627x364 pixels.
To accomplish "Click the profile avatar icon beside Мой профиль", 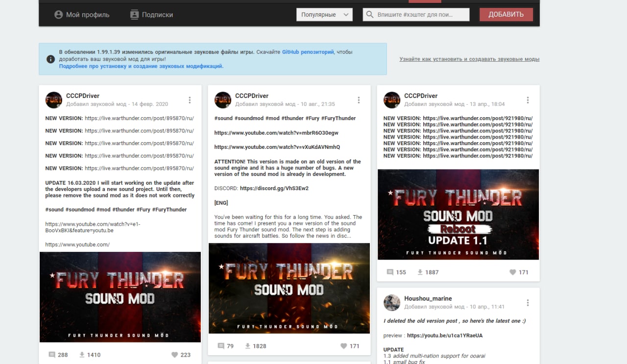I will [x=59, y=15].
